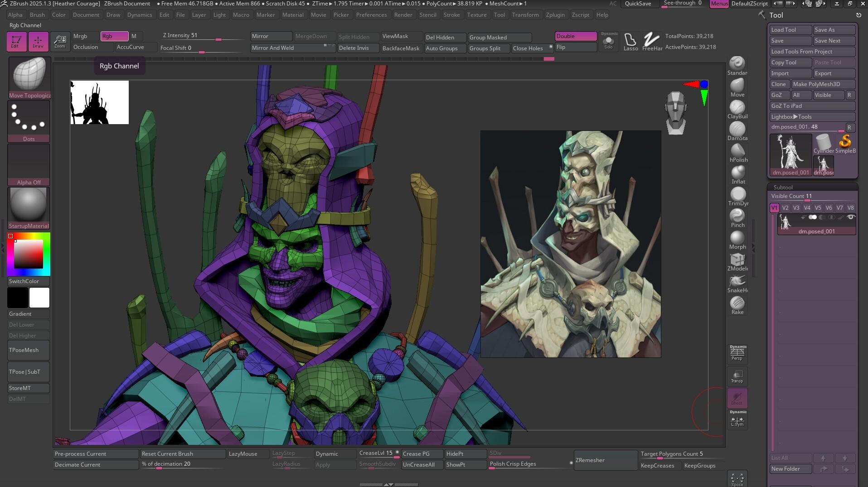Open the StartupMaterial sphere picker
Image resolution: width=868 pixels, height=487 pixels.
click(x=29, y=208)
